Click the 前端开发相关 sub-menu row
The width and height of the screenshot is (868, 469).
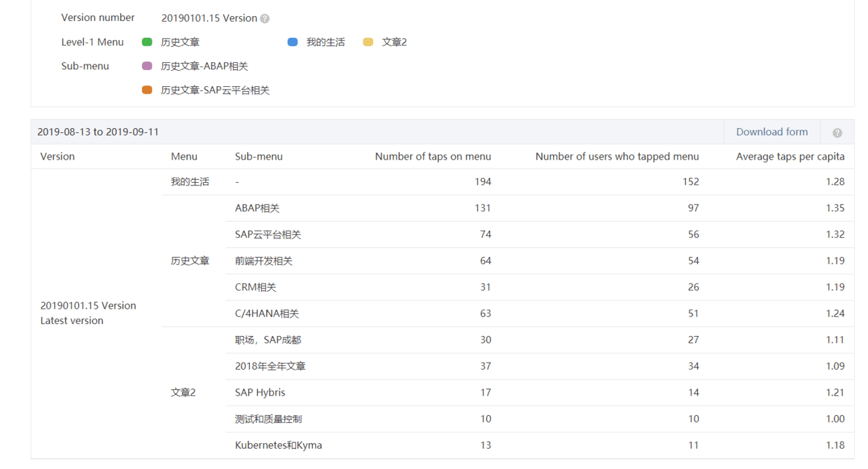(x=540, y=260)
